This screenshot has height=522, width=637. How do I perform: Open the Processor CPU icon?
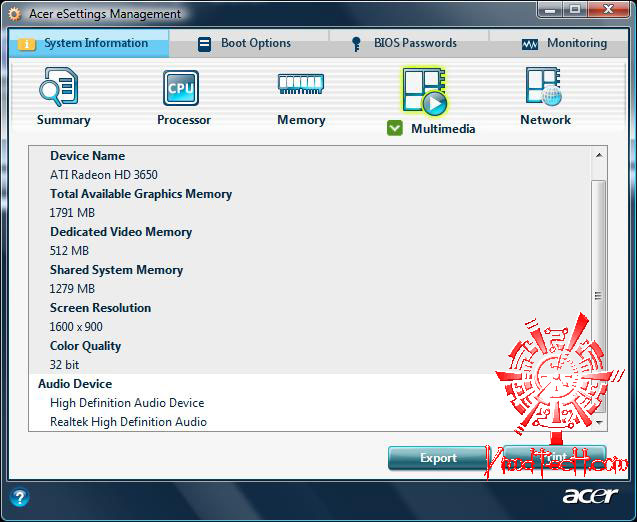(x=181, y=88)
